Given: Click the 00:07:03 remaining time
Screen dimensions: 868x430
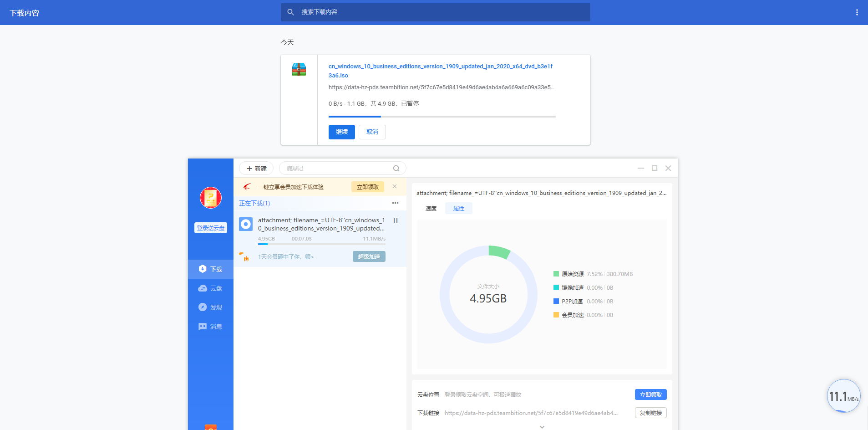Looking at the screenshot, I should point(302,239).
